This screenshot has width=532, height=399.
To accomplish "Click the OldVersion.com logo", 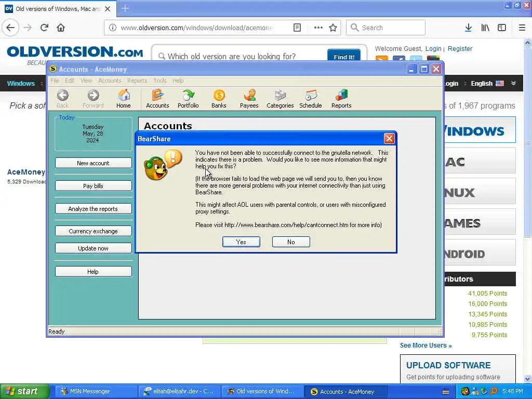I will (75, 52).
